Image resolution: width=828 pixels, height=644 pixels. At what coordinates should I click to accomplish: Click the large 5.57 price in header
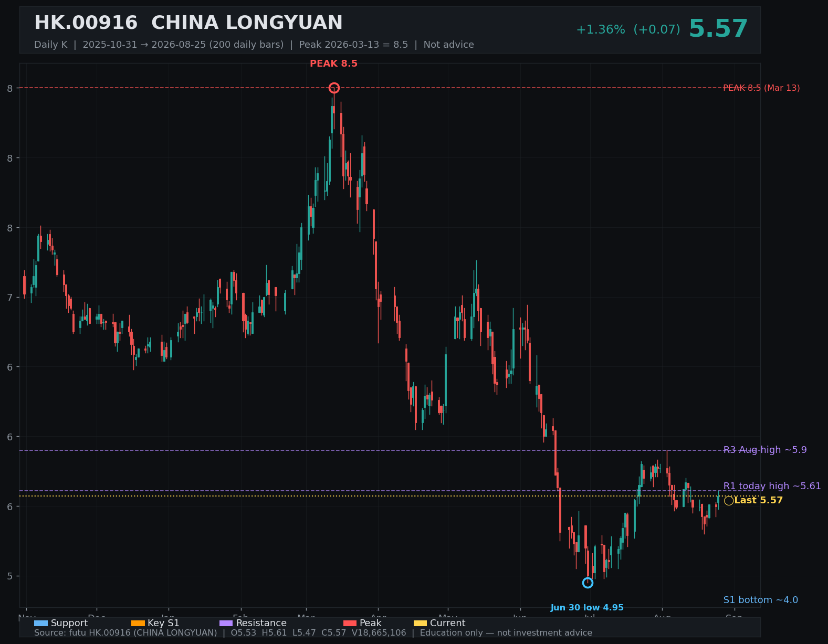click(718, 29)
